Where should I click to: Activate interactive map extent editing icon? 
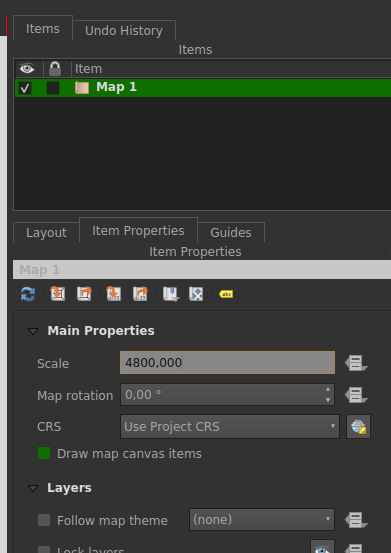tap(196, 294)
